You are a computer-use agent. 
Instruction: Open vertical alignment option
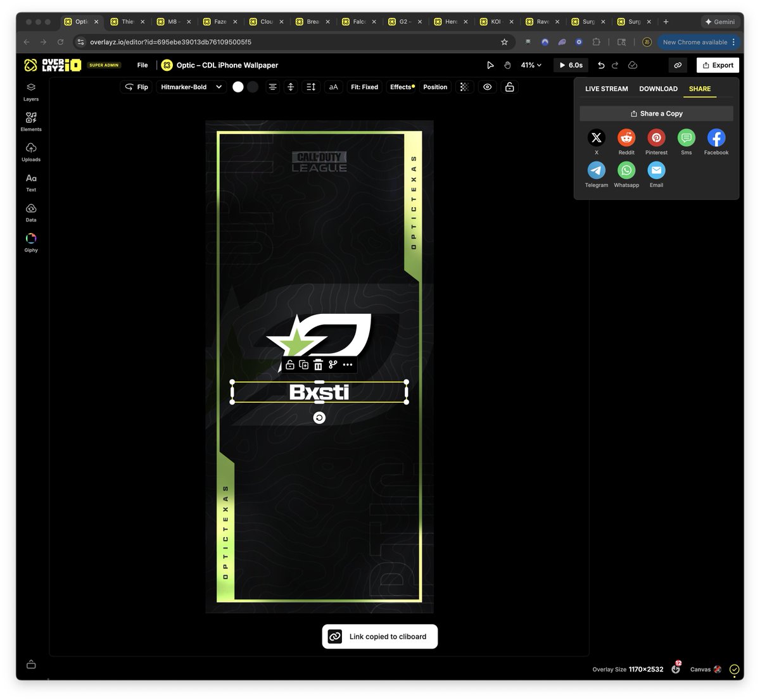[x=291, y=87]
